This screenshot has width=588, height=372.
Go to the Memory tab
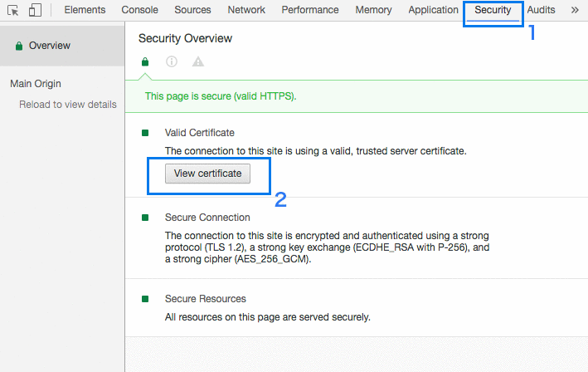tap(373, 11)
